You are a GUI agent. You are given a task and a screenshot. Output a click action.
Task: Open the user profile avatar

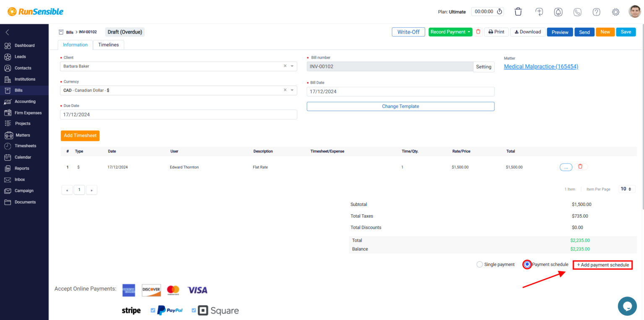click(x=635, y=11)
